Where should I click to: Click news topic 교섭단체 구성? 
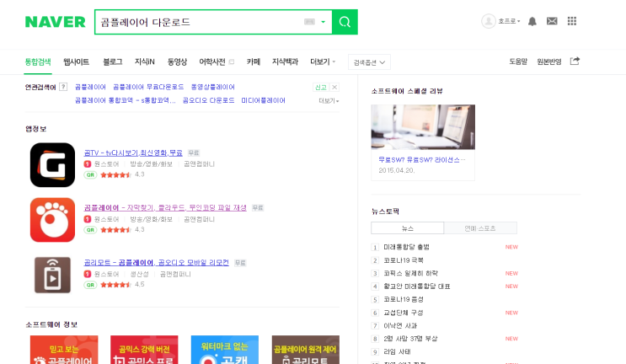coord(404,313)
